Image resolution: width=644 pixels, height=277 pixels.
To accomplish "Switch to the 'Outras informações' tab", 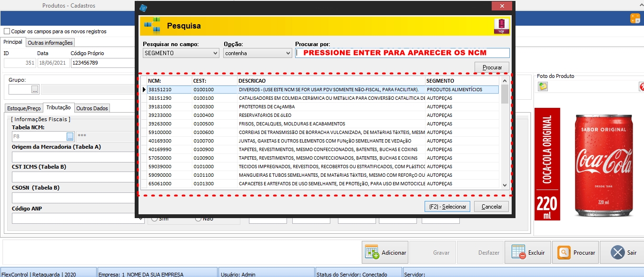I will pyautogui.click(x=50, y=43).
